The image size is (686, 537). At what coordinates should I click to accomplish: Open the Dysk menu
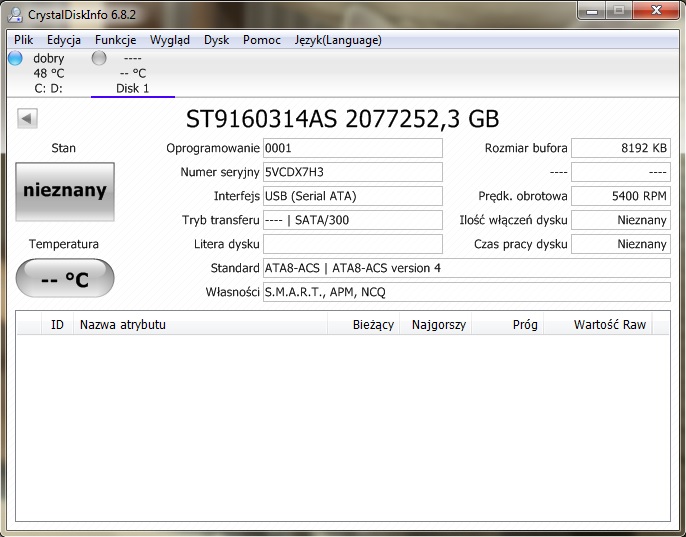tap(217, 40)
